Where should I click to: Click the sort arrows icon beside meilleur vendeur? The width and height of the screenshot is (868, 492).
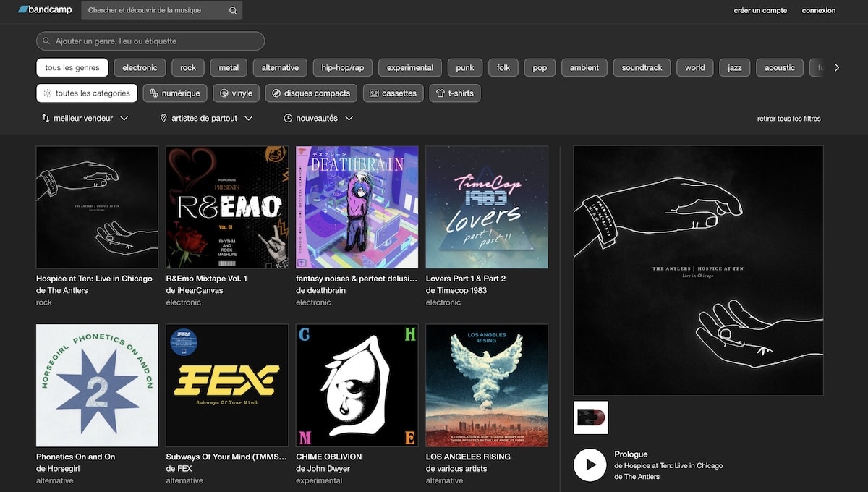click(x=46, y=118)
